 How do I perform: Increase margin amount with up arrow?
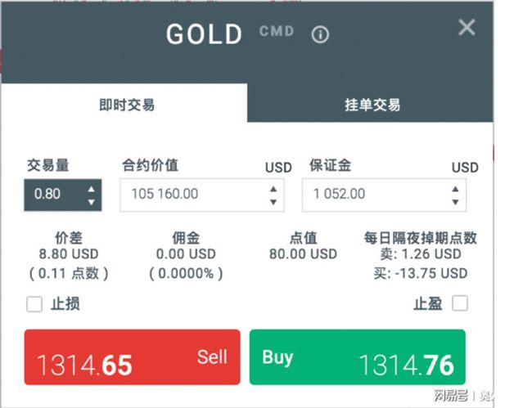point(455,189)
